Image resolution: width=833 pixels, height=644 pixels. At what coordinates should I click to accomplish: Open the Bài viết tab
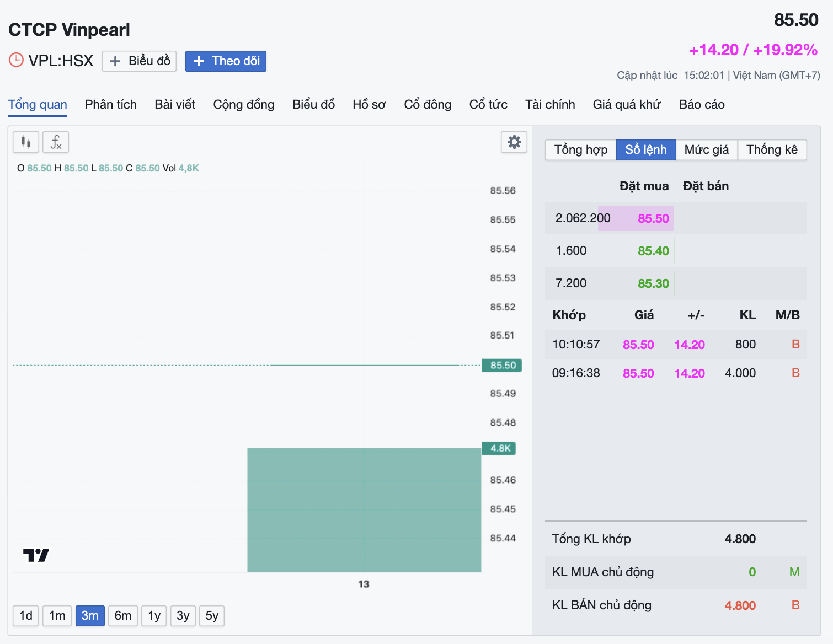(175, 104)
